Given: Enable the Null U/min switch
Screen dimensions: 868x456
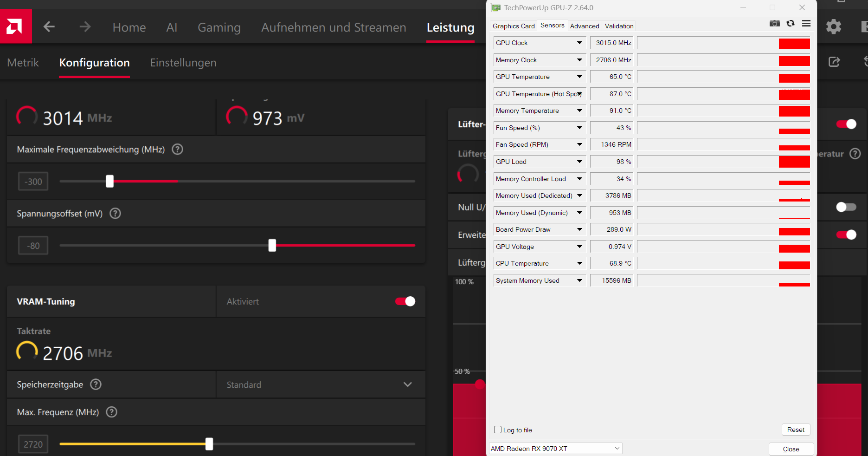Looking at the screenshot, I should (x=846, y=207).
